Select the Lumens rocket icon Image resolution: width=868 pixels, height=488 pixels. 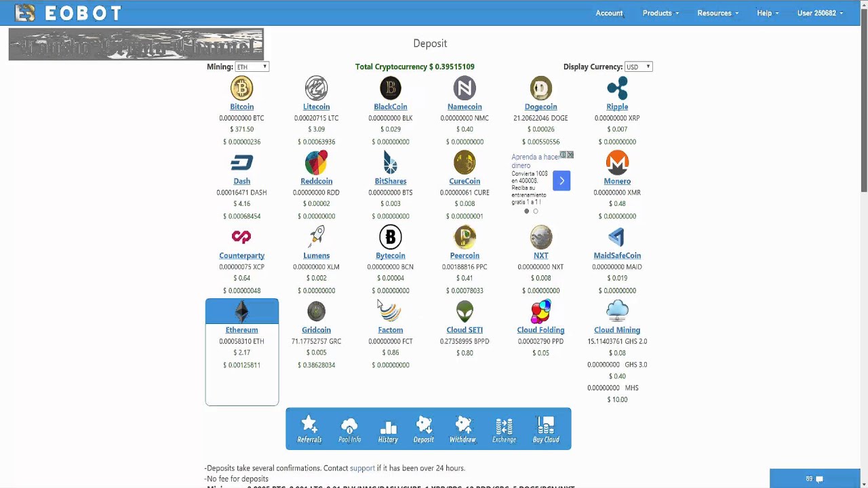tap(316, 237)
